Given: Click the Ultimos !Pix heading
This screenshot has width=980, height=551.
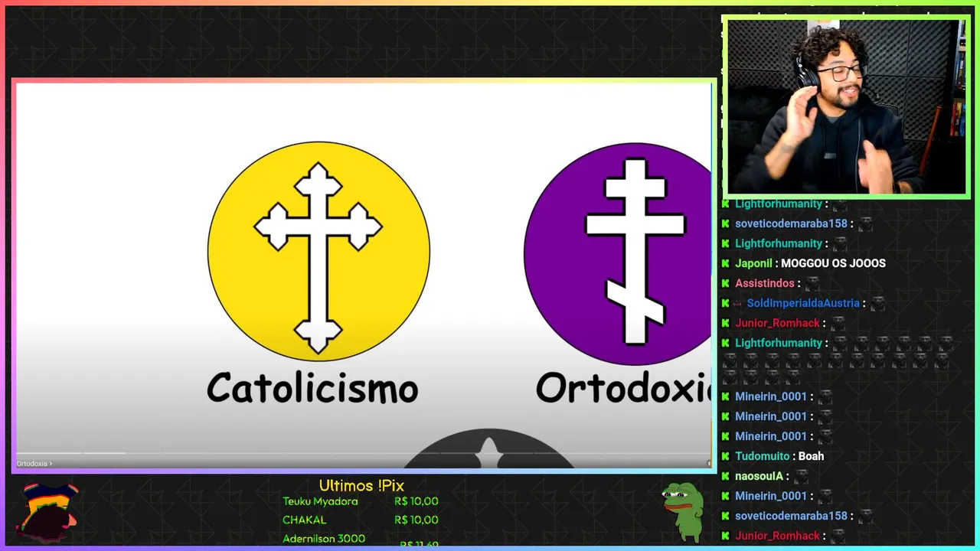Looking at the screenshot, I should click(x=361, y=485).
